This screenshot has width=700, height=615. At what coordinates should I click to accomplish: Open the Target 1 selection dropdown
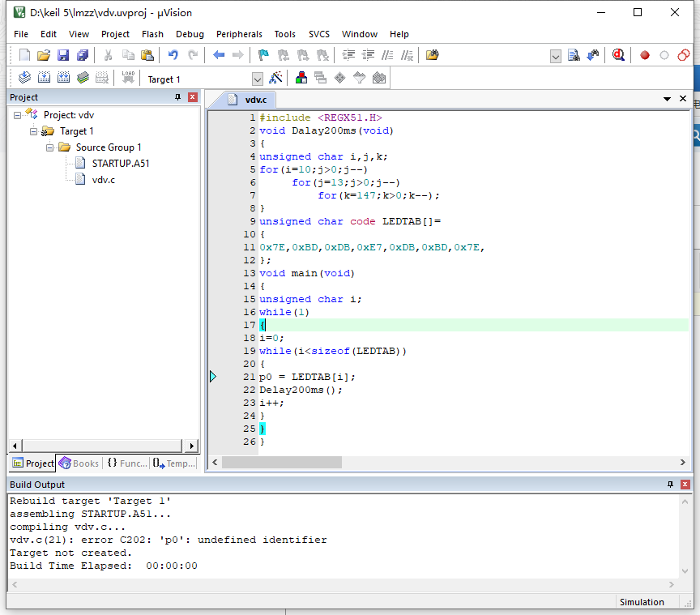point(257,79)
